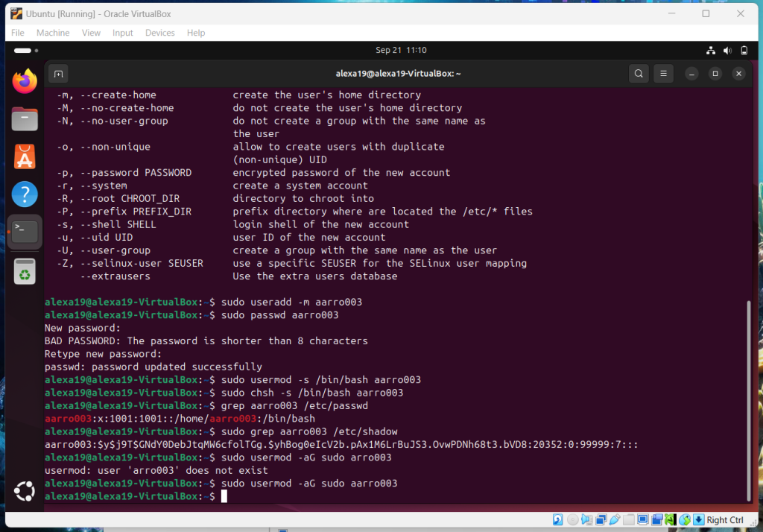Click the VirtualBox USB status icon
Viewport: 763px width, 532px height.
tap(615, 520)
